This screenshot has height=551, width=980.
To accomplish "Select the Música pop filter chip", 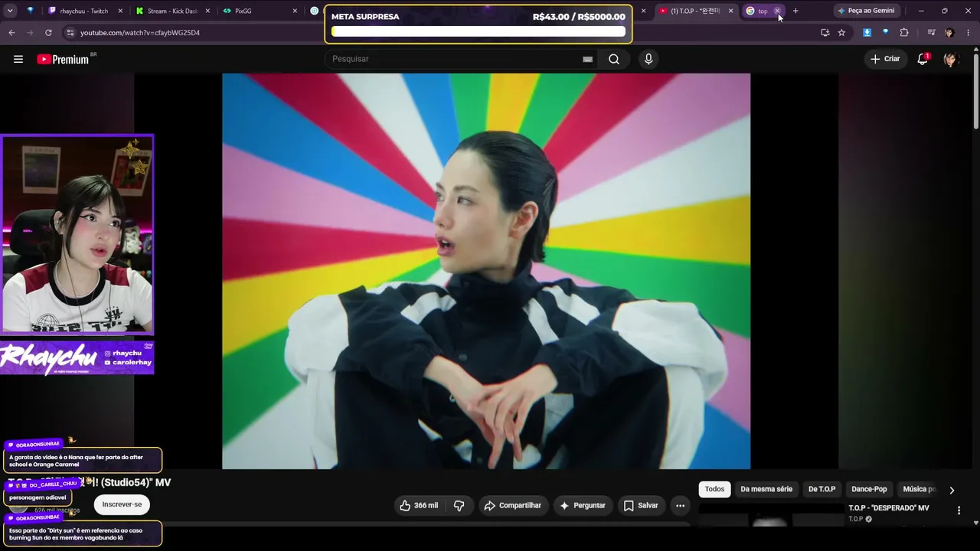I will click(x=917, y=489).
